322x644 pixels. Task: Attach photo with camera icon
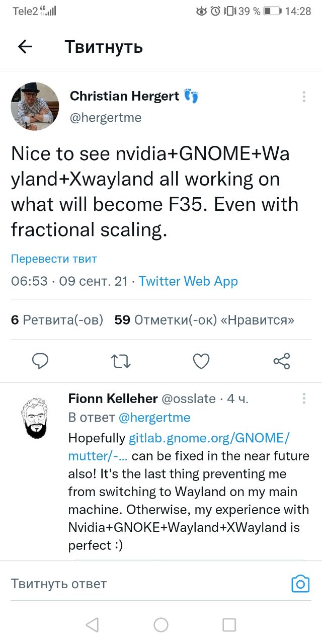[x=300, y=584]
